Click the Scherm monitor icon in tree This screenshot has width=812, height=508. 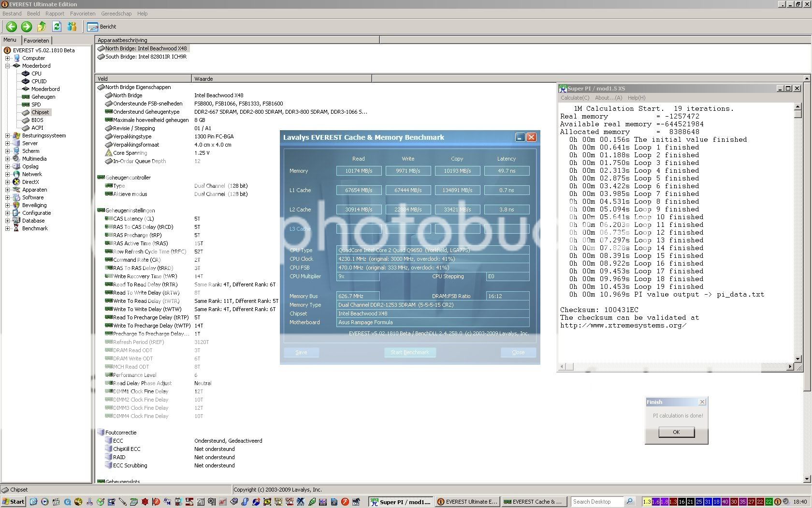point(16,151)
